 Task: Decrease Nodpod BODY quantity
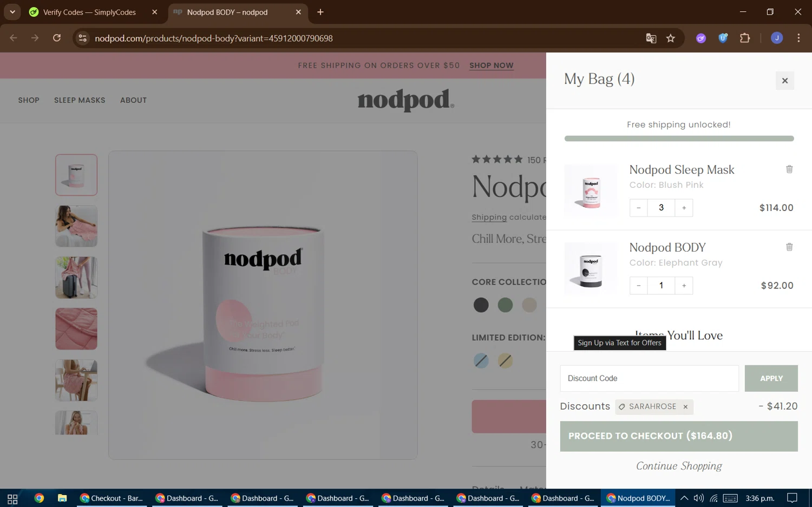click(x=639, y=286)
